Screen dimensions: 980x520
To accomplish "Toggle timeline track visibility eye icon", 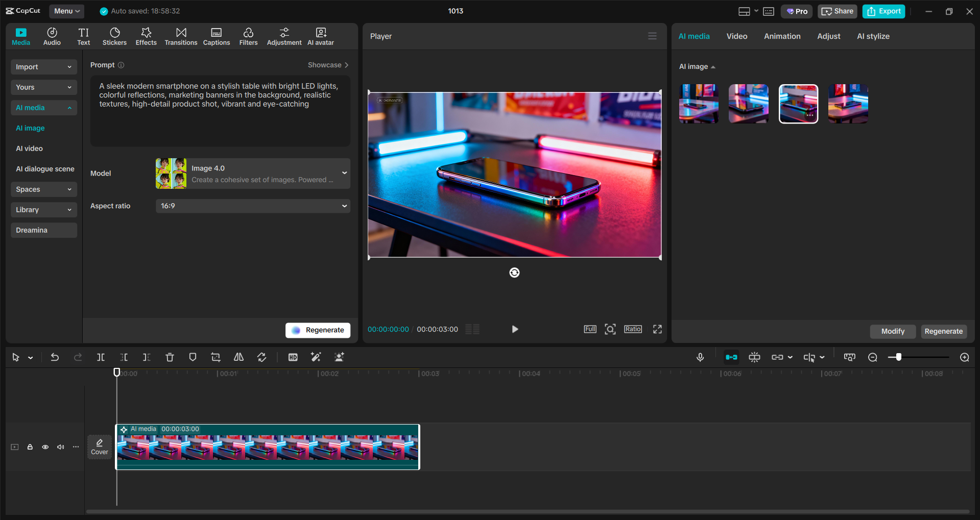I will coord(45,447).
